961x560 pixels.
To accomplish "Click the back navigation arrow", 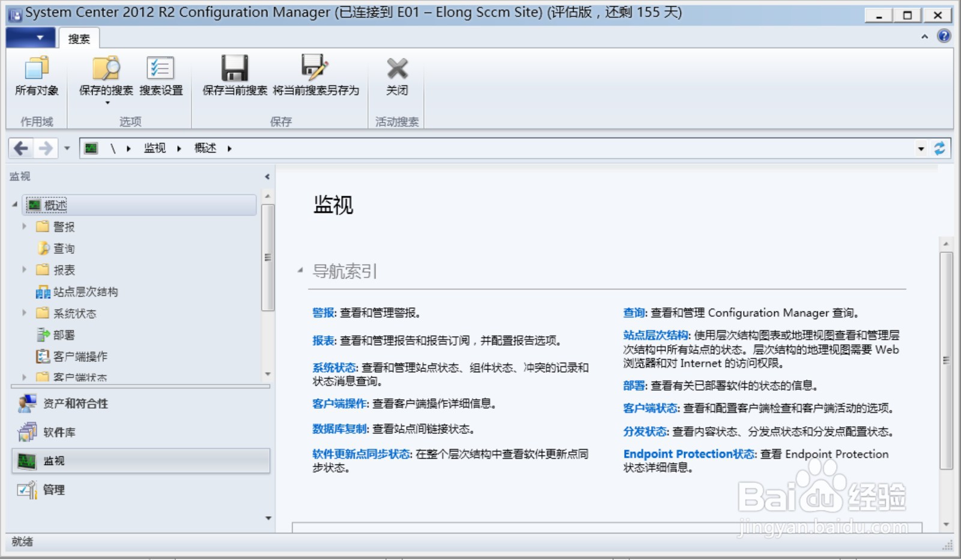I will [x=22, y=148].
